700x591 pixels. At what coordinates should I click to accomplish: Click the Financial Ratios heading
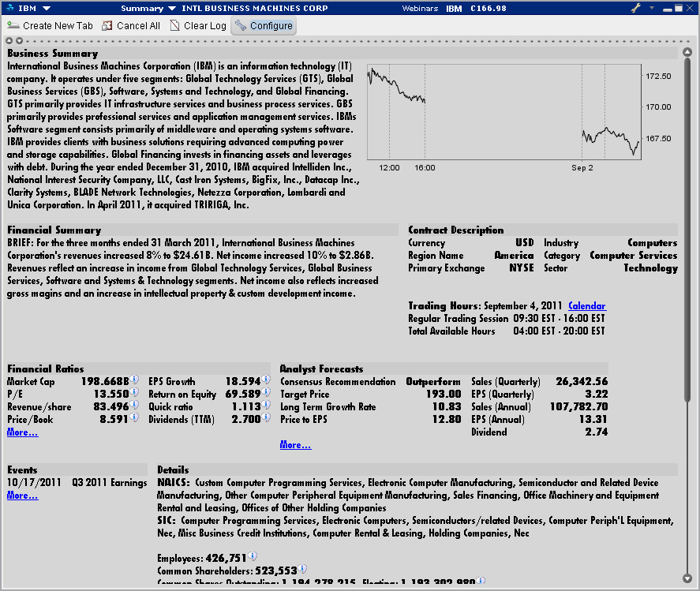pos(46,369)
